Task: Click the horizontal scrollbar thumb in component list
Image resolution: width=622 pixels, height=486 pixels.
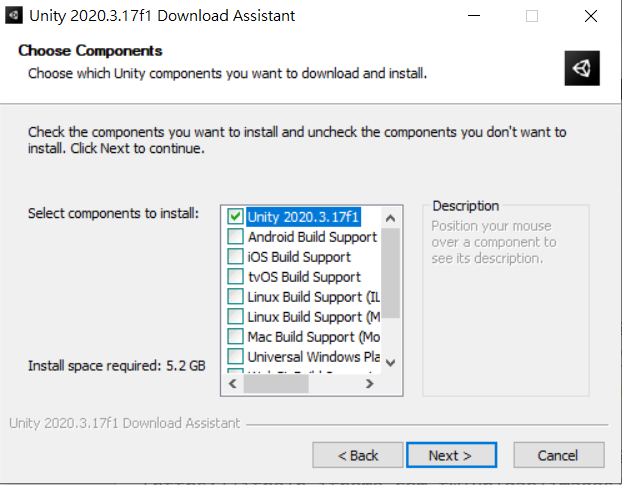Action: click(276, 384)
